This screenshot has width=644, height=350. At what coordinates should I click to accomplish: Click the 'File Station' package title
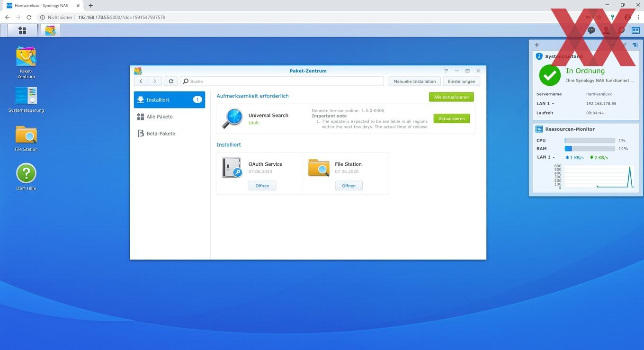pyautogui.click(x=348, y=164)
